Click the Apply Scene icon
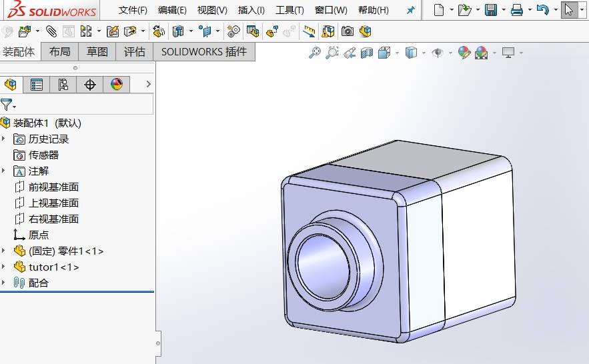The width and height of the screenshot is (589, 364). (x=482, y=53)
